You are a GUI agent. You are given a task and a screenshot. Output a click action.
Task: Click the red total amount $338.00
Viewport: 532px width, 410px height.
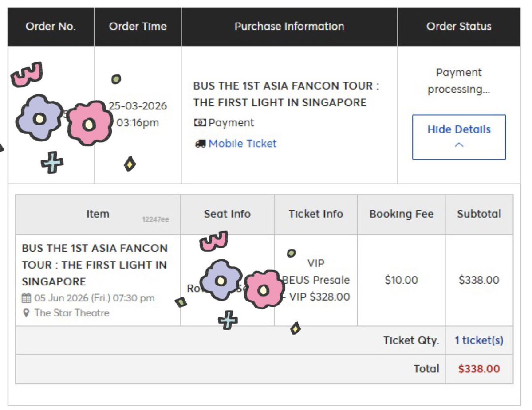point(479,369)
